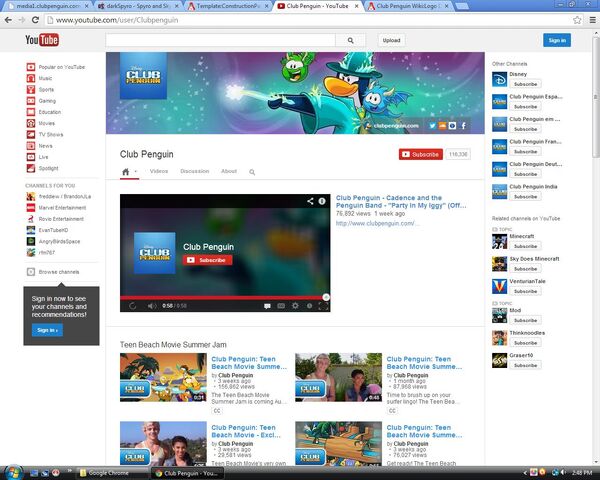600x480 pixels.
Task: Open Live category in the sidebar
Action: (x=38, y=157)
